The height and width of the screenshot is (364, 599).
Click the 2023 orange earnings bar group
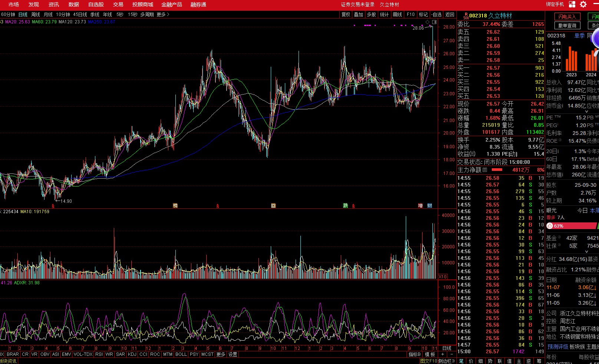(571, 58)
